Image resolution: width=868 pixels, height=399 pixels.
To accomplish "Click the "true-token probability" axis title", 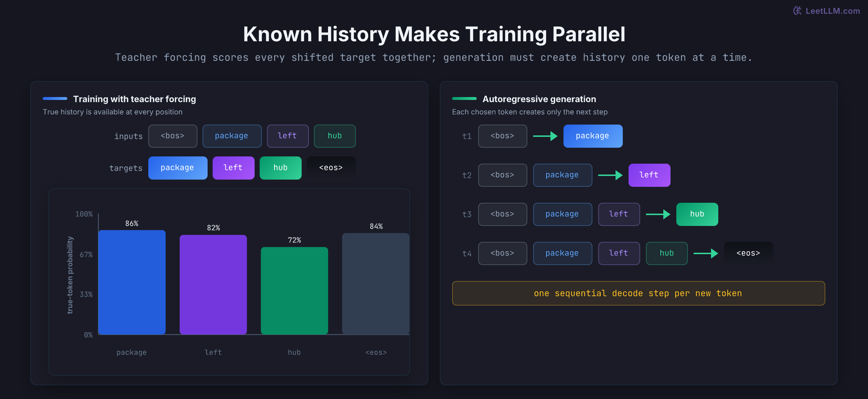I will tap(70, 275).
